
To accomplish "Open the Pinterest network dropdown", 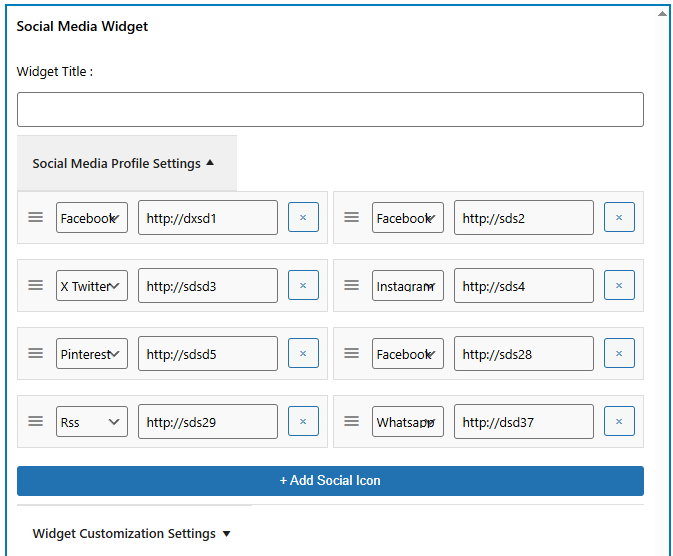I will 92,354.
